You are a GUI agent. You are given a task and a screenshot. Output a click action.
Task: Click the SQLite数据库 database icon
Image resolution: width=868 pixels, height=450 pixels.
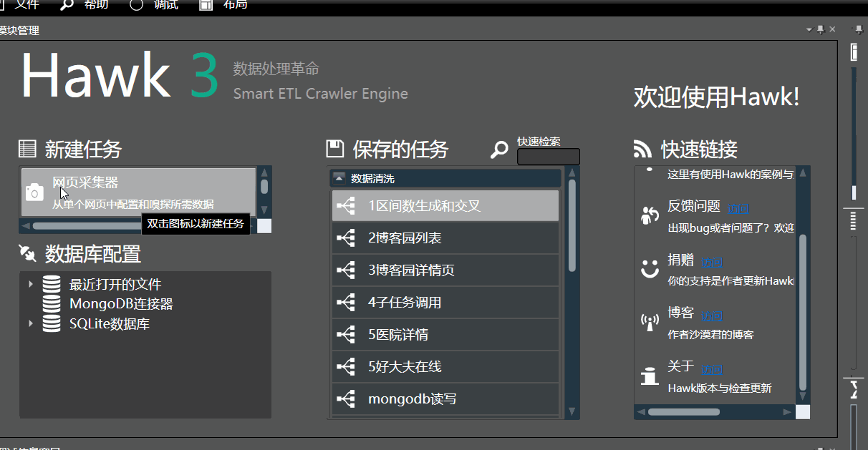tap(52, 323)
